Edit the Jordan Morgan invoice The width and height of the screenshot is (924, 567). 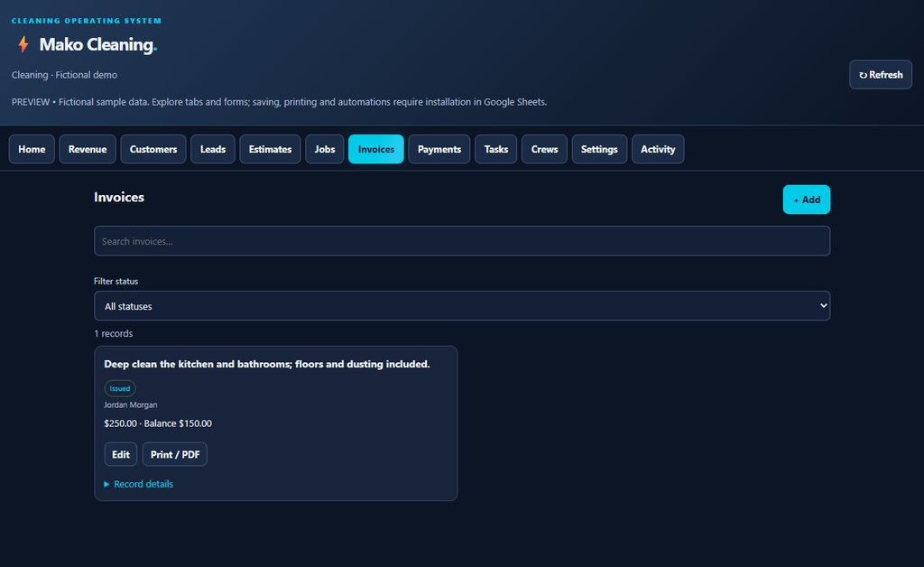point(121,454)
